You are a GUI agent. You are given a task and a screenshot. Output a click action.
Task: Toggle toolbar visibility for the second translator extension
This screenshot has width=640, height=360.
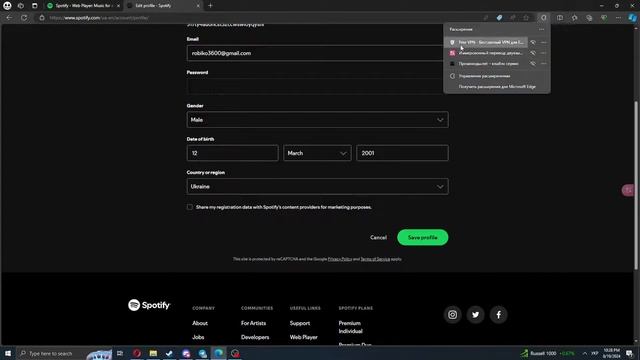point(533,53)
